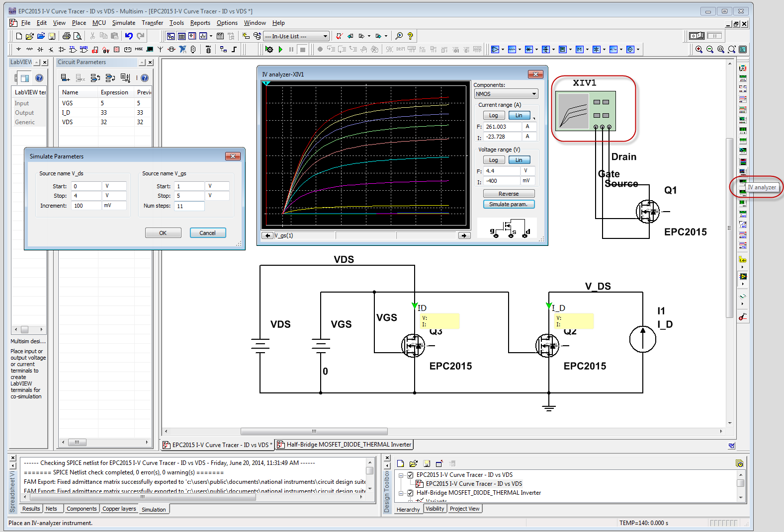Click help icon in Circuit Parameters panel
This screenshot has height=532, width=784.
[145, 78]
